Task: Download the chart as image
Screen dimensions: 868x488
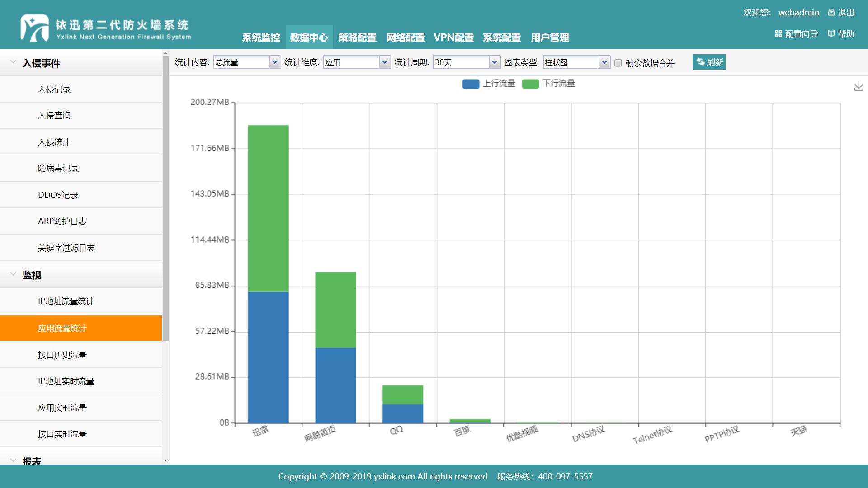Action: coord(859,86)
